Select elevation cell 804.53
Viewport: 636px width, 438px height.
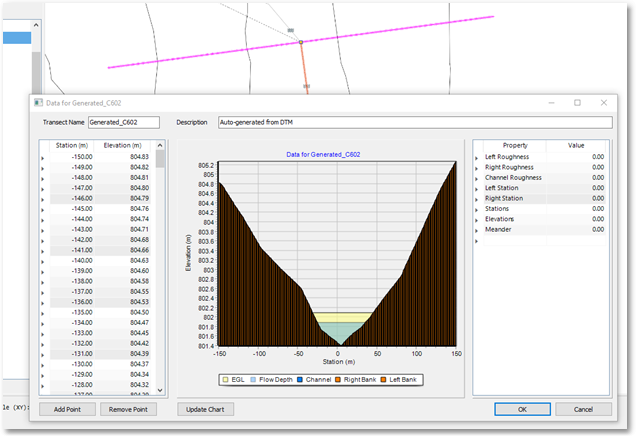[122, 302]
